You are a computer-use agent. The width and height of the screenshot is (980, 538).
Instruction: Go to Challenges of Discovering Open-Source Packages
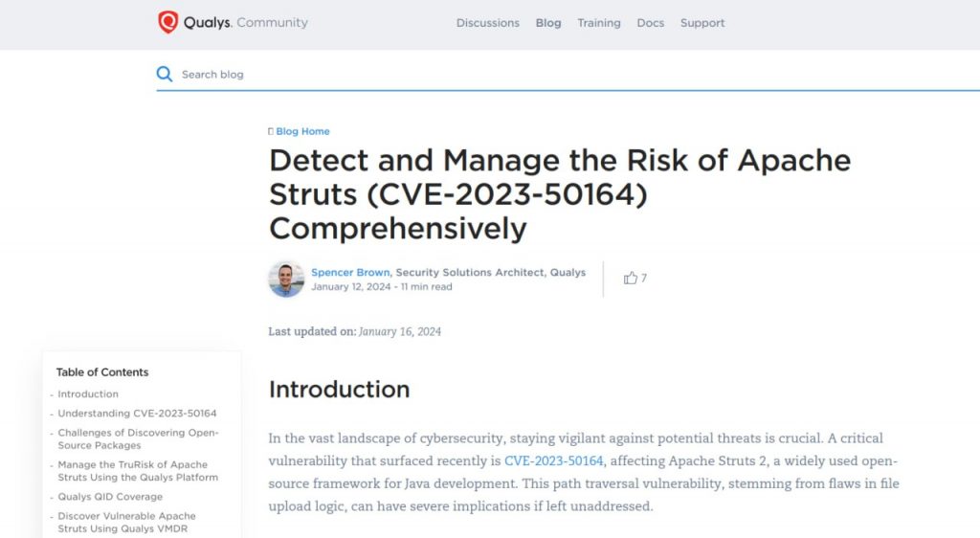point(138,438)
